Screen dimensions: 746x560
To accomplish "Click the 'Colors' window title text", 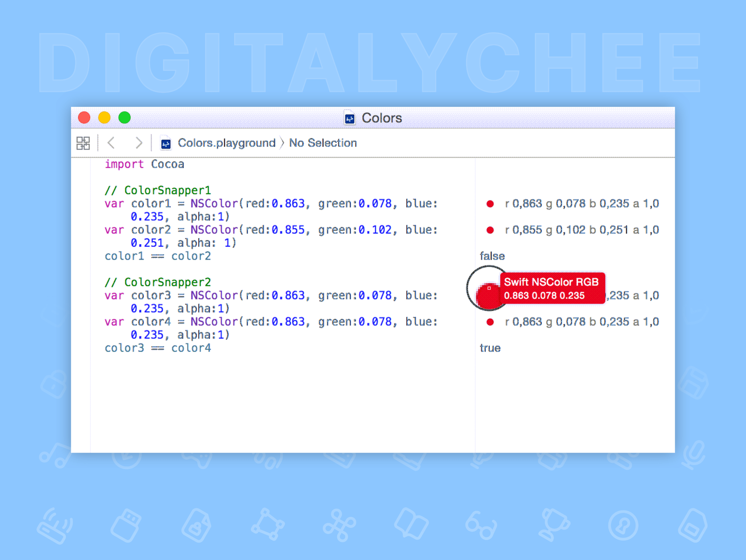I will click(x=382, y=118).
